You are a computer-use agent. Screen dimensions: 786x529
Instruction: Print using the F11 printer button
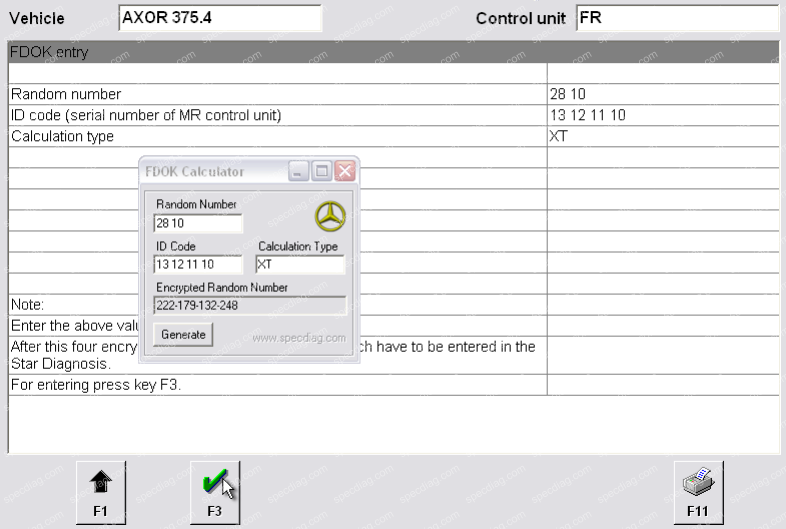[698, 492]
